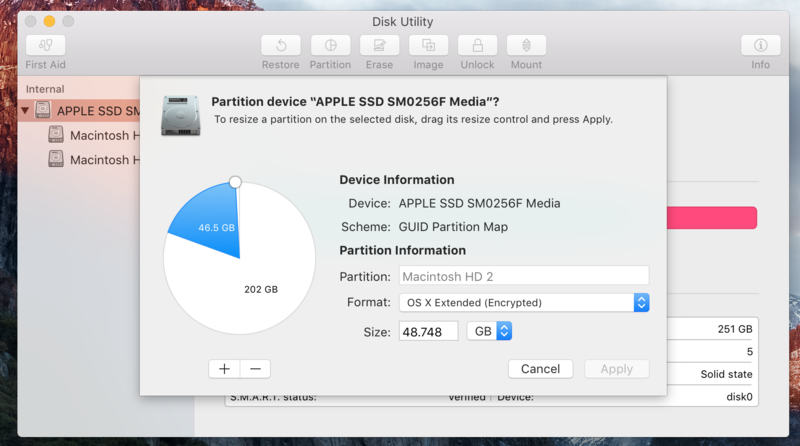Remove partition with the minus button

pyautogui.click(x=255, y=369)
